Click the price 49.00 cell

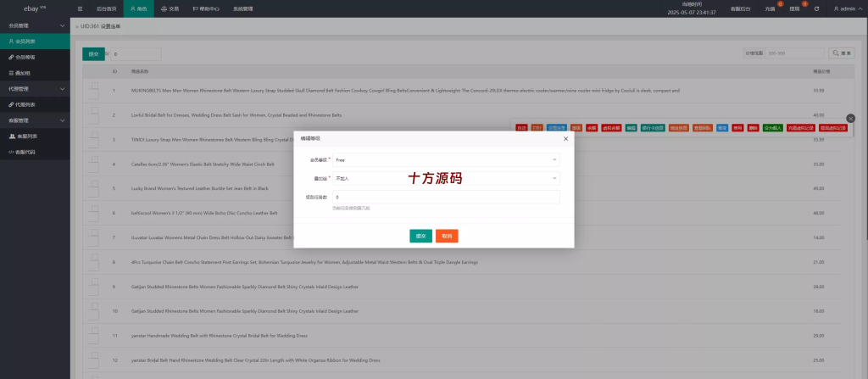818,188
